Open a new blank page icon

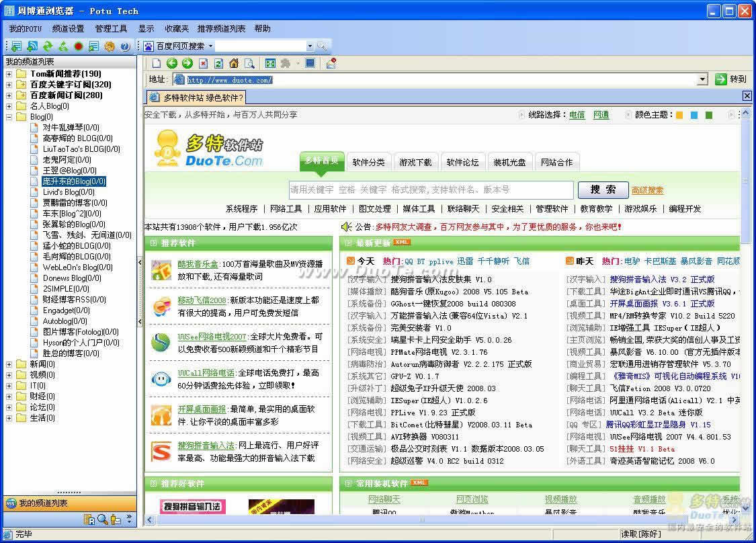point(156,63)
